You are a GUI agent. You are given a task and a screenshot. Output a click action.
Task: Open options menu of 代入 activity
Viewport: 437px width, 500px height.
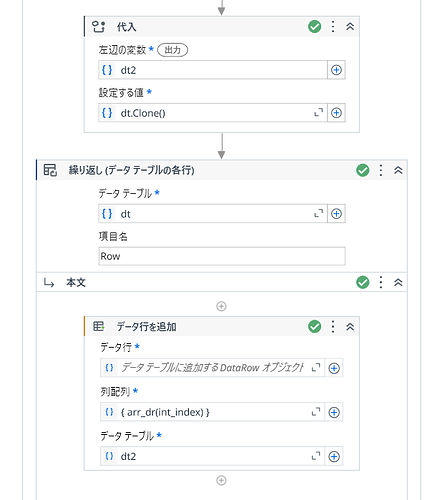[x=333, y=26]
